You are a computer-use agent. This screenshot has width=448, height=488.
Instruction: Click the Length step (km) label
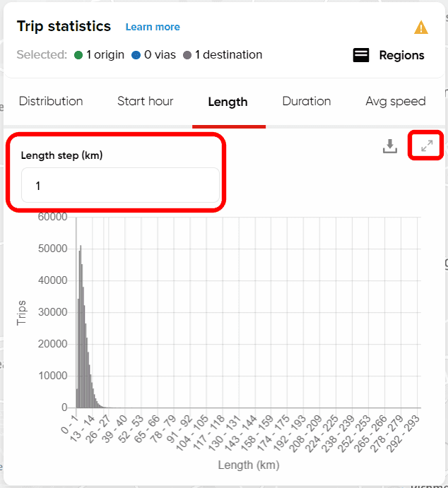point(61,155)
